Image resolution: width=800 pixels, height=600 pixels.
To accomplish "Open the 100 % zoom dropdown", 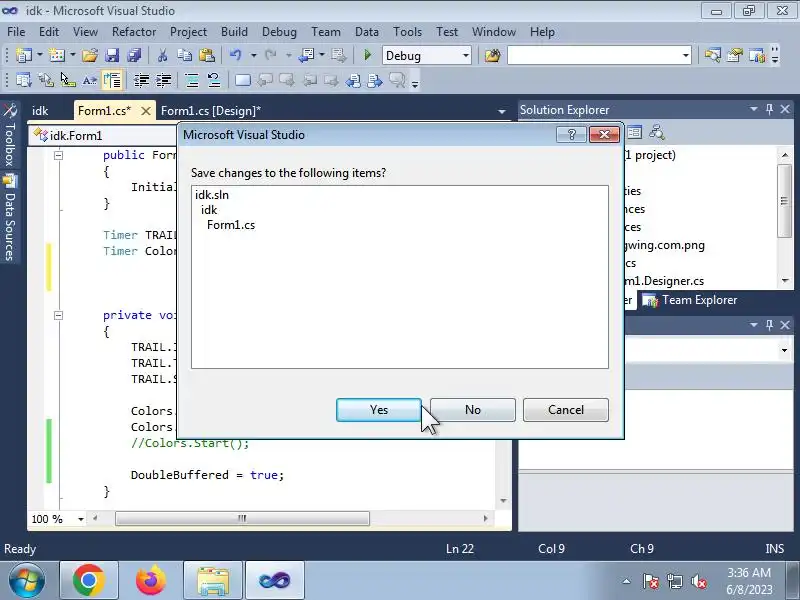I will coord(81,519).
